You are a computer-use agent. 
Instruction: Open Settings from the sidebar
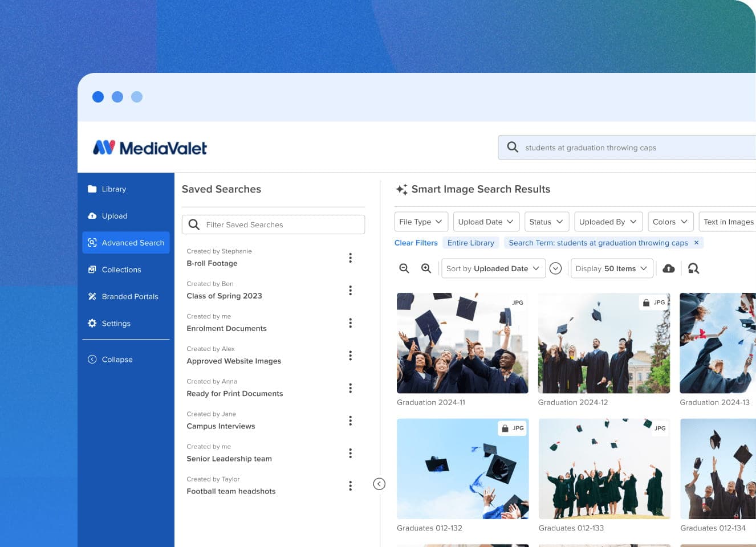[x=116, y=323]
